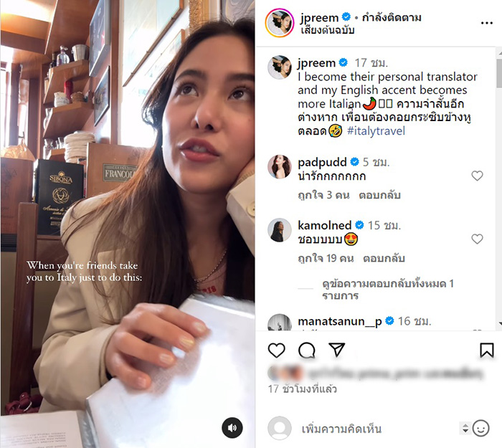Image resolution: width=502 pixels, height=448 pixels.
Task: Mute or unmute the video sound
Action: [232, 428]
